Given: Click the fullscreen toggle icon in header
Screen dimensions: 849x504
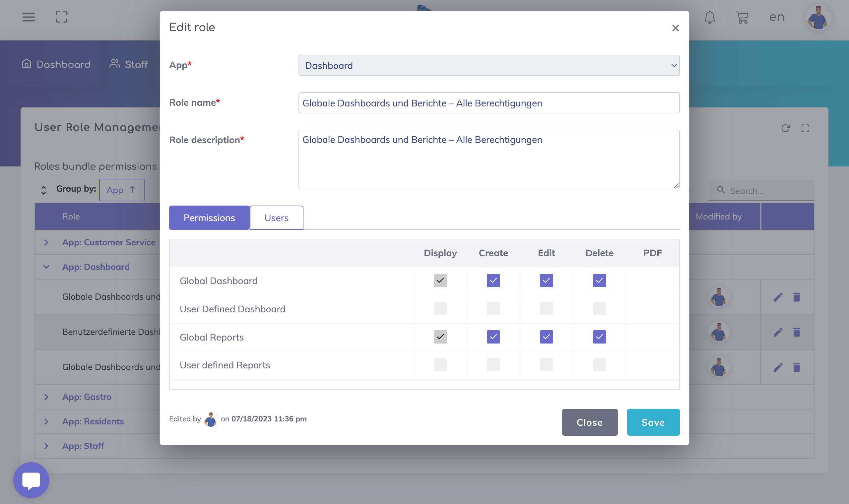Looking at the screenshot, I should (x=61, y=17).
